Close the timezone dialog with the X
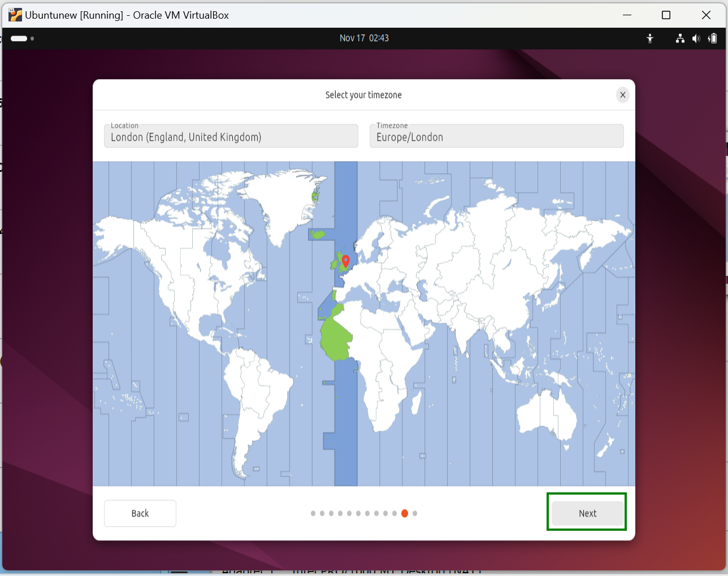Screen dimensions: 728x576 pos(622,95)
